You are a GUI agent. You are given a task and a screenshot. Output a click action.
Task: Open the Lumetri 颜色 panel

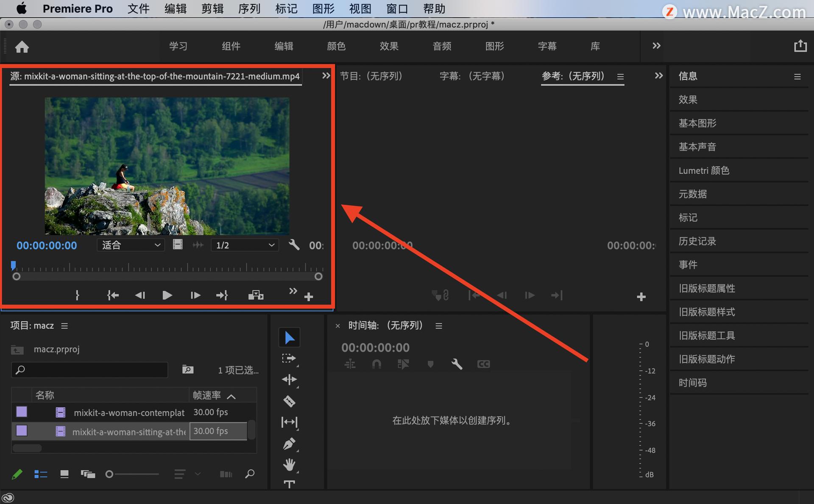[x=704, y=170]
